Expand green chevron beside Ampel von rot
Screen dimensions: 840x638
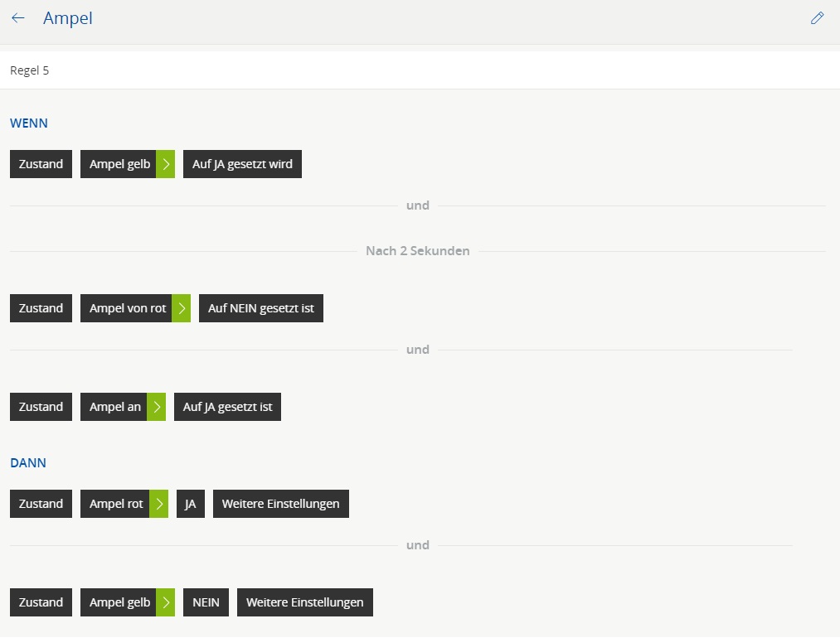pyautogui.click(x=182, y=308)
